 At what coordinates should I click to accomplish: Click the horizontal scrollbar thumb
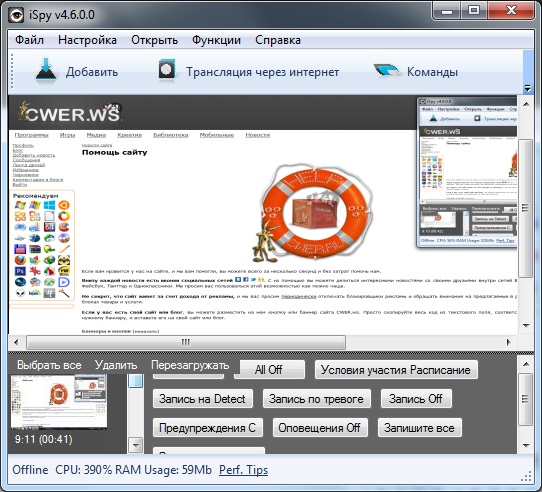[x=186, y=342]
